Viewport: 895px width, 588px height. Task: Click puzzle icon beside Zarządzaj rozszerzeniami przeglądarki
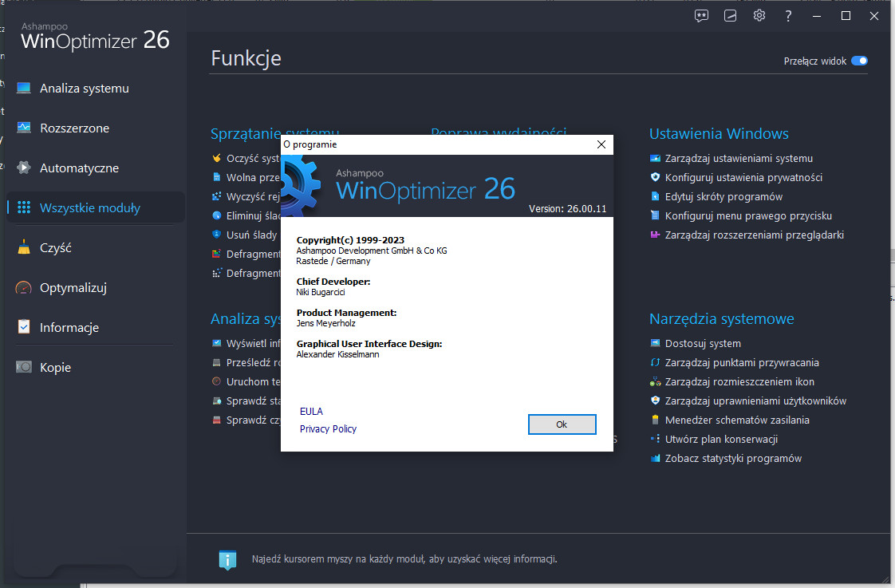click(655, 235)
